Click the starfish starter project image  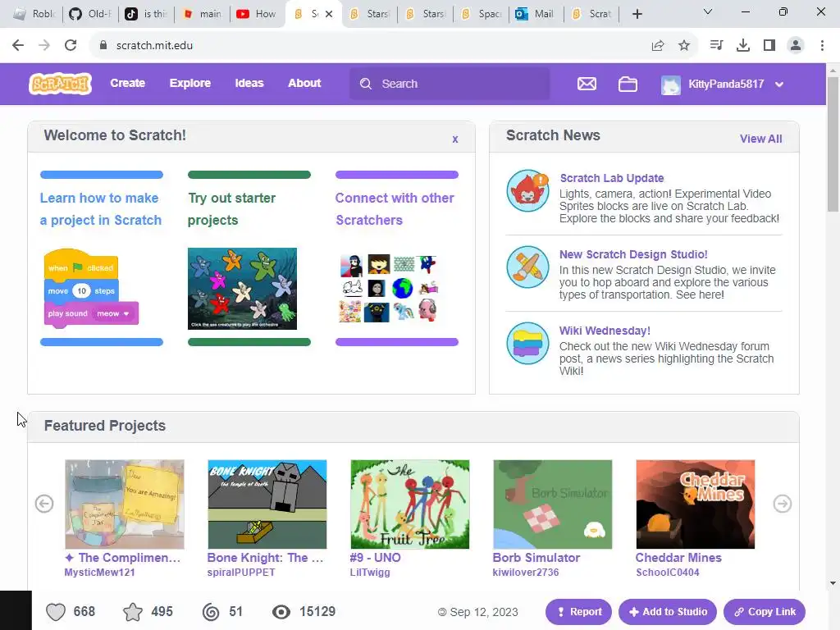(242, 289)
